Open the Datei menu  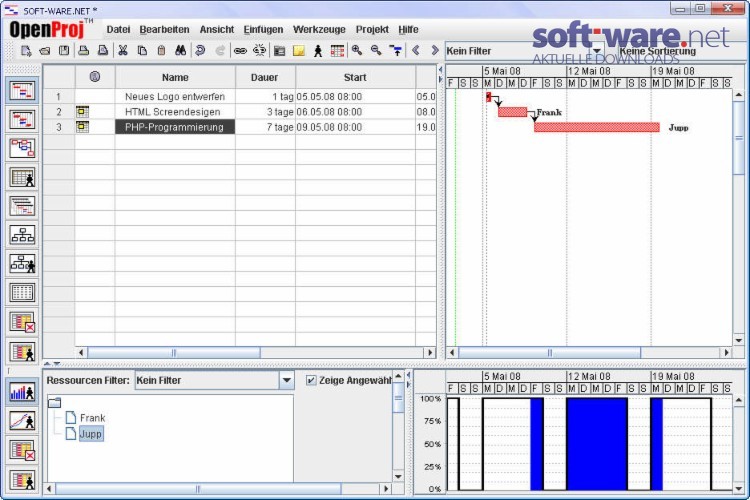click(x=118, y=30)
